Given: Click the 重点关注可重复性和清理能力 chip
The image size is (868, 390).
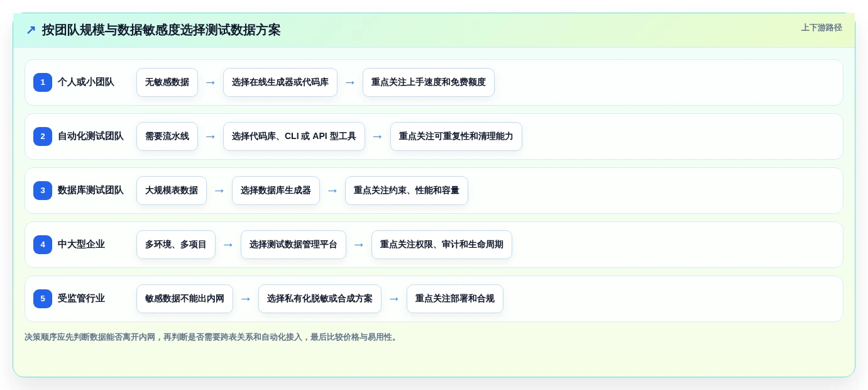Looking at the screenshot, I should coord(456,136).
